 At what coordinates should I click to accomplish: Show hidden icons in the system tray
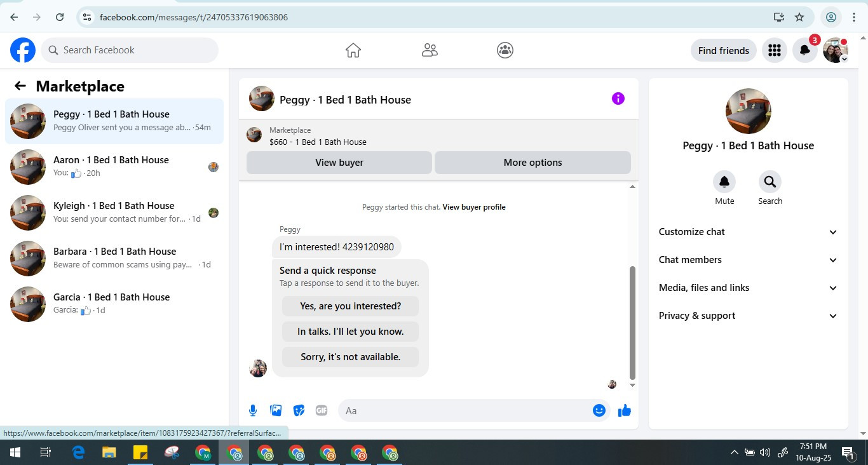pyautogui.click(x=735, y=452)
